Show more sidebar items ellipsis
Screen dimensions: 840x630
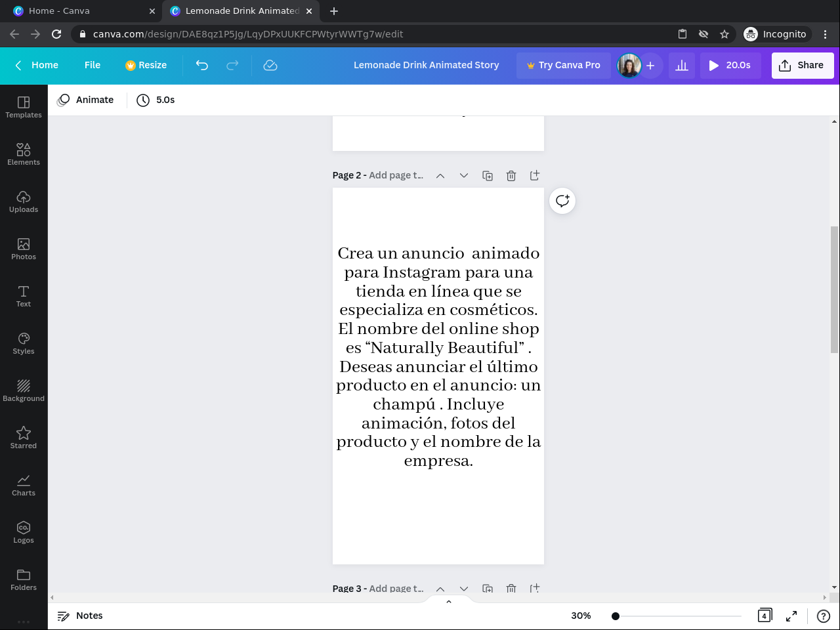click(x=24, y=621)
